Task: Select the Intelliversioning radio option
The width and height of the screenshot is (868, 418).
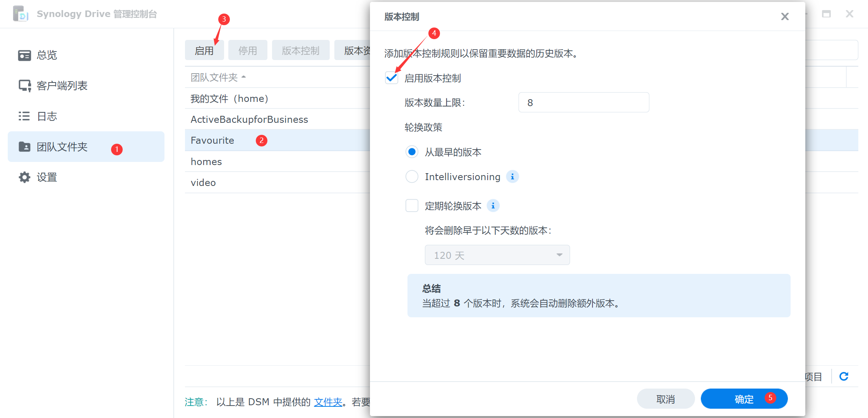Action: tap(412, 177)
